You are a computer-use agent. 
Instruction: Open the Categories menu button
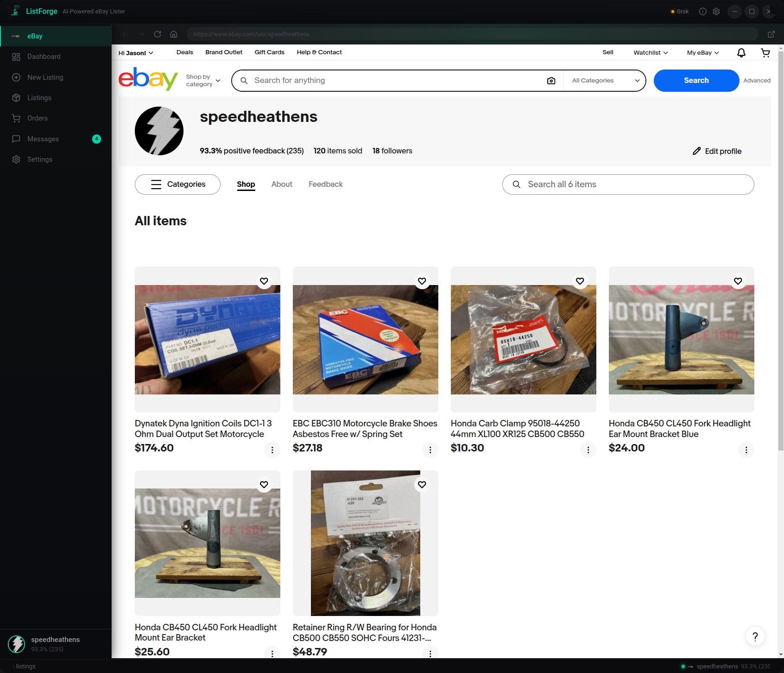177,184
